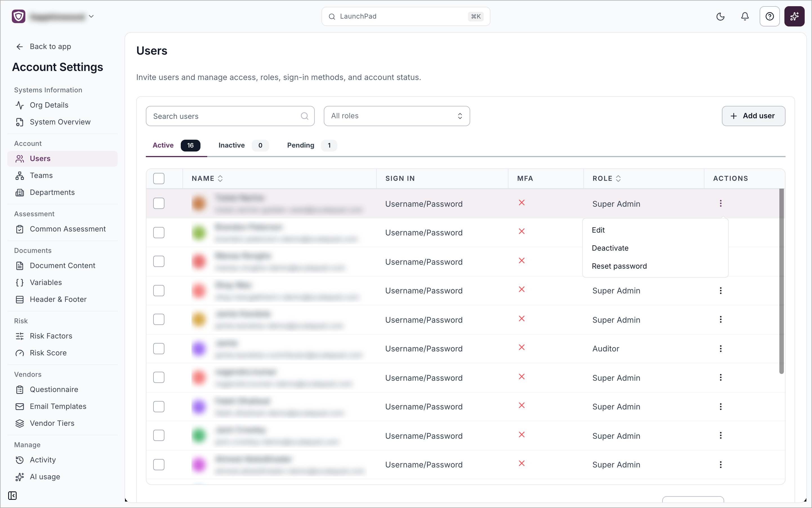Image resolution: width=812 pixels, height=508 pixels.
Task: Go Back to app
Action: [44, 46]
